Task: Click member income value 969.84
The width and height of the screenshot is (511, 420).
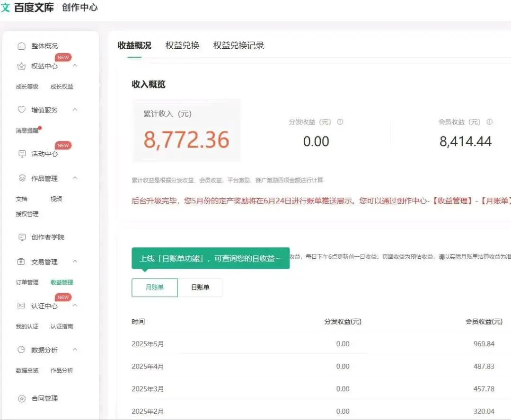Action: click(484, 344)
